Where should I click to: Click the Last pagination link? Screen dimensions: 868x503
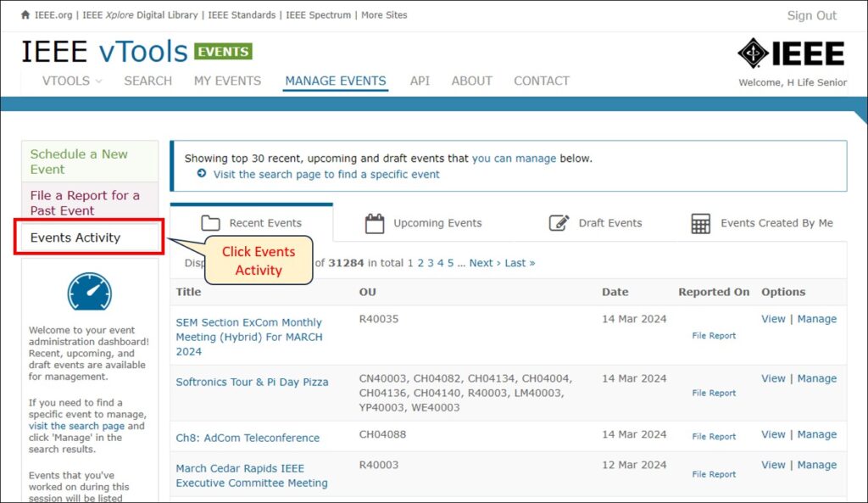click(520, 263)
